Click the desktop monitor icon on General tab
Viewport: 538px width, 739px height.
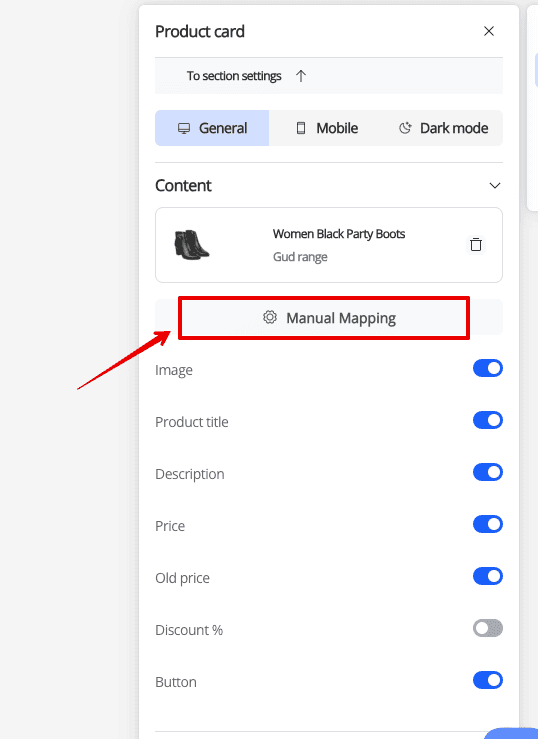pyautogui.click(x=184, y=128)
